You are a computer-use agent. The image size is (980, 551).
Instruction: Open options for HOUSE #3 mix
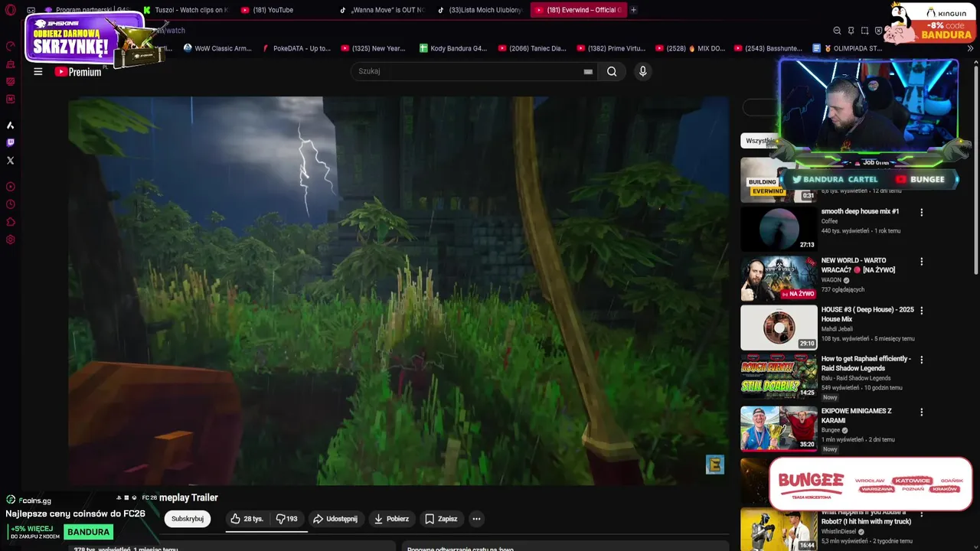(921, 311)
